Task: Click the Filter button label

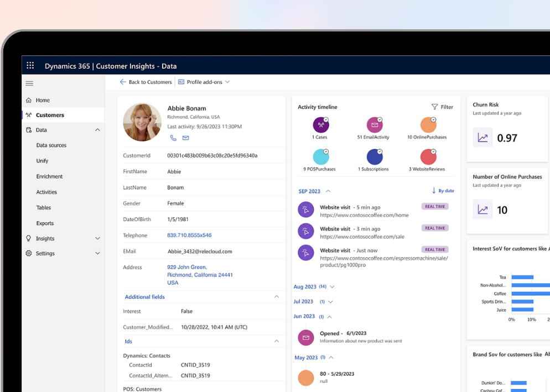Action: pyautogui.click(x=447, y=107)
